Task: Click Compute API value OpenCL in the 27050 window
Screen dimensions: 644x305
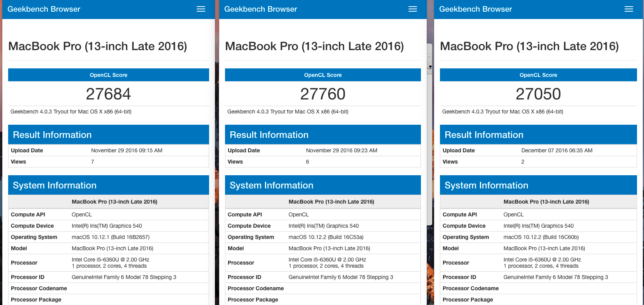Action: pos(514,214)
